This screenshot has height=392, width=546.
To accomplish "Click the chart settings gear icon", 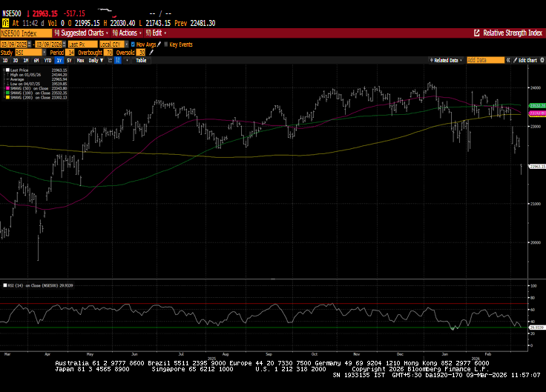I will point(542,60).
